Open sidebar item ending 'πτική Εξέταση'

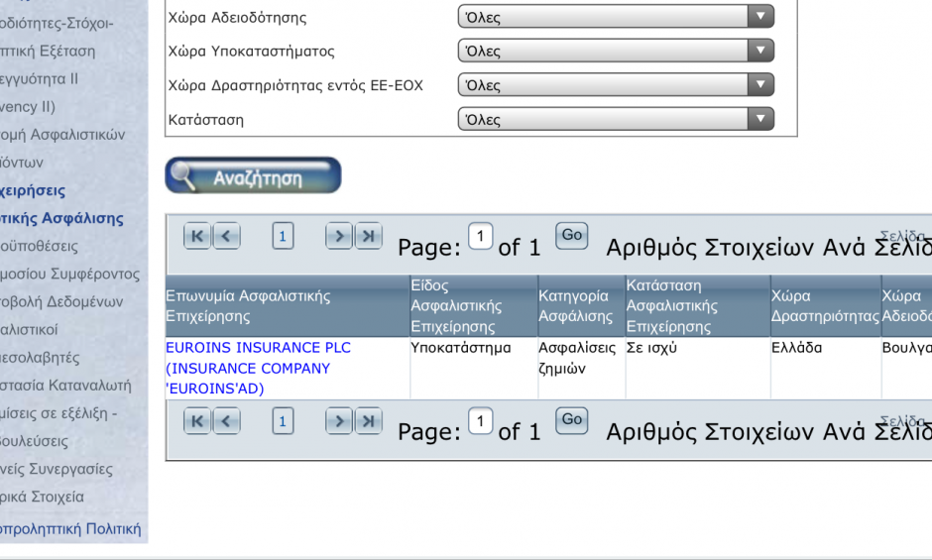48,52
